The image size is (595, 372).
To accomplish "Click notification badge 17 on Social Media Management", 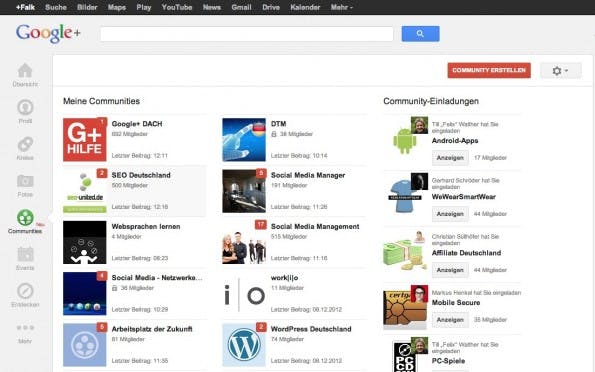I will pos(261,225).
